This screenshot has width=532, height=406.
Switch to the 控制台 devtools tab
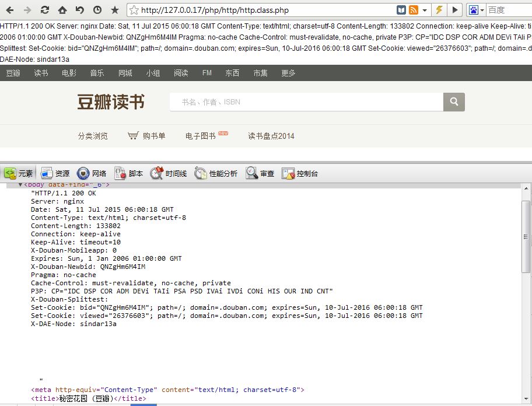pos(300,173)
